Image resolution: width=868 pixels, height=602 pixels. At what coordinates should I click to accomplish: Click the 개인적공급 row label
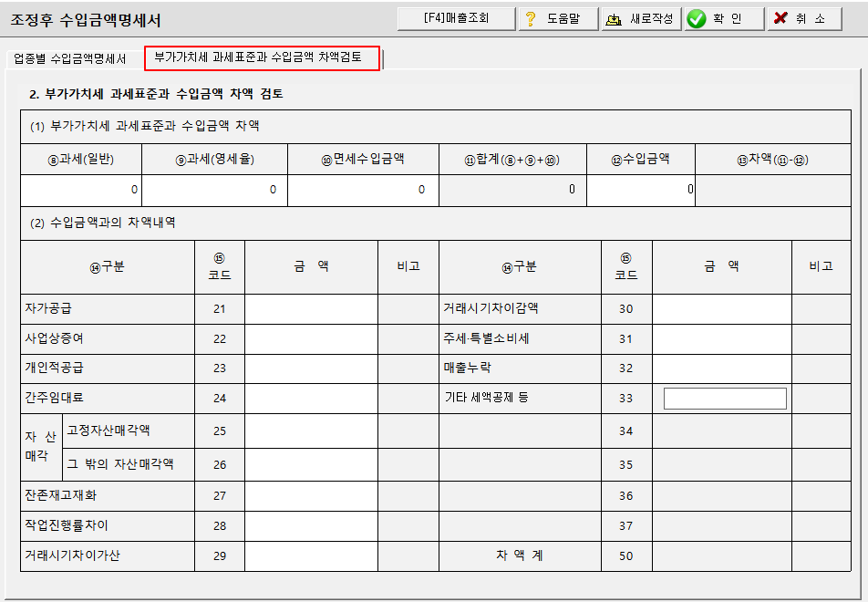pos(55,368)
